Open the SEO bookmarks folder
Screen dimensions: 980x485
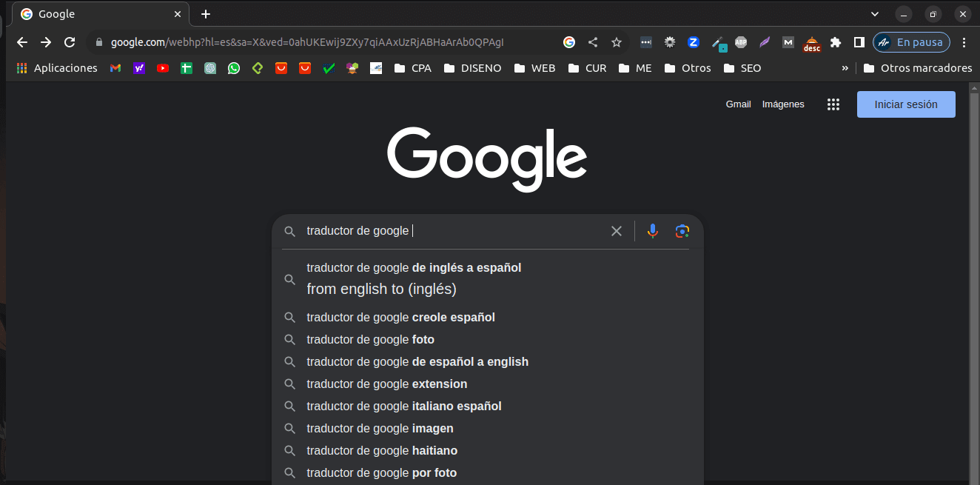pos(742,68)
